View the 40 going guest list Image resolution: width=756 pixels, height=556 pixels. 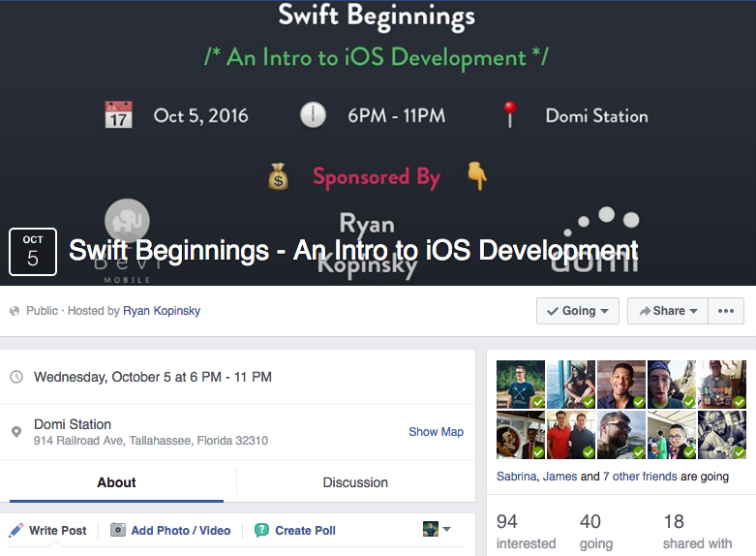pos(596,532)
